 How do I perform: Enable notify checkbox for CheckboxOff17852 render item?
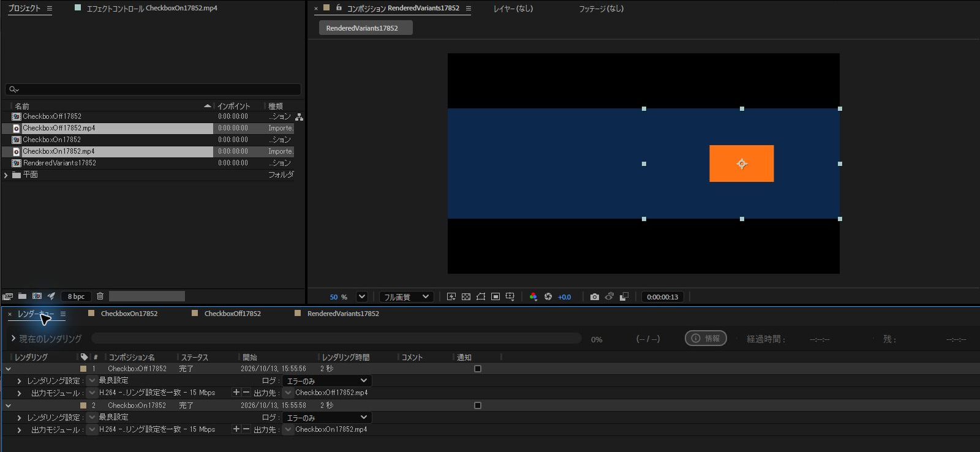(478, 369)
